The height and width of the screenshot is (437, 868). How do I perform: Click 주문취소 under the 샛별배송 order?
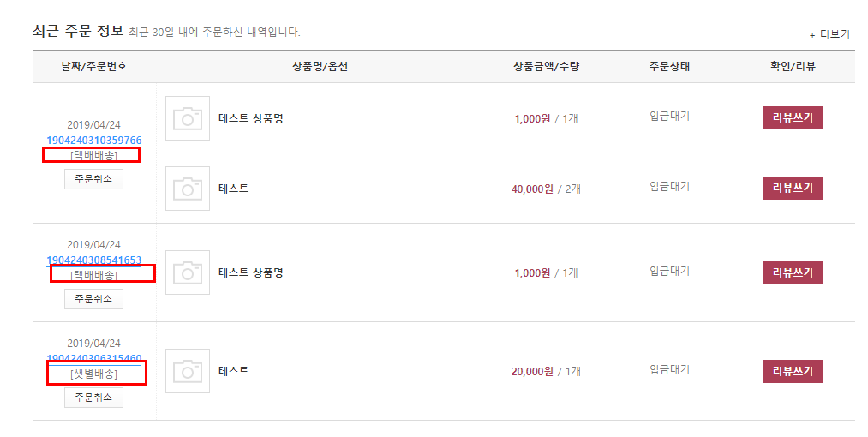click(93, 398)
